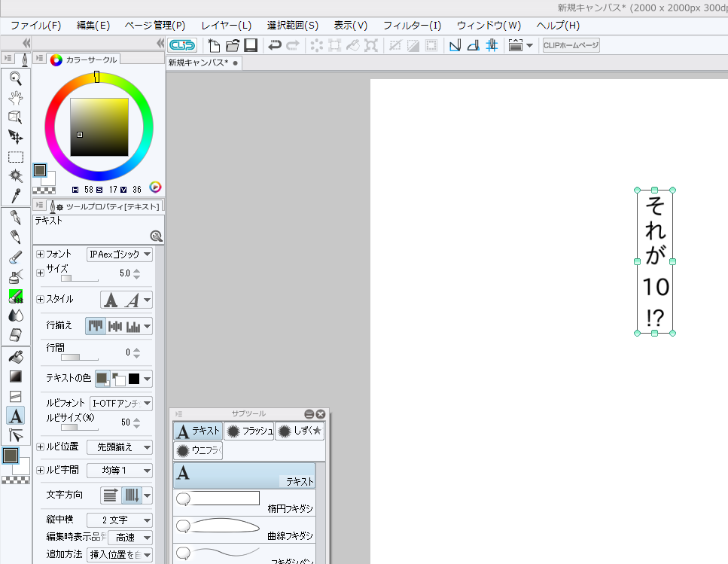This screenshot has height=564, width=728.
Task: Open the ルビ位置 先頭揃え dropdown
Action: tap(120, 447)
